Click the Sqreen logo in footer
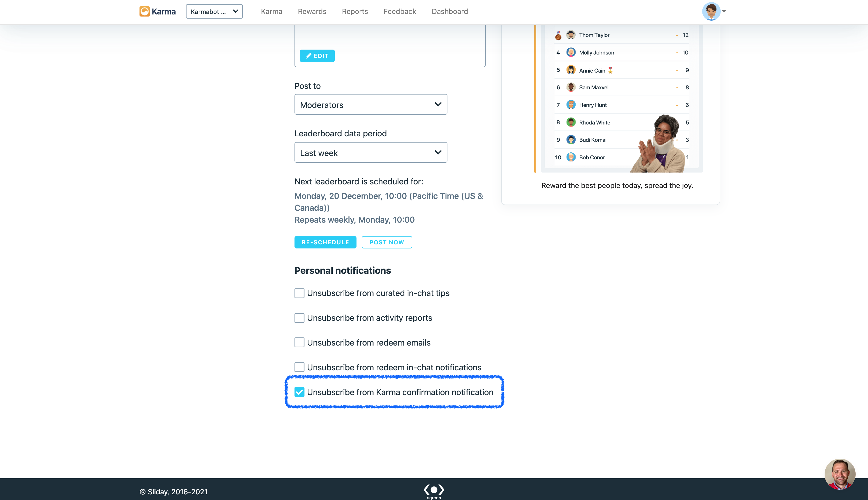 pyautogui.click(x=434, y=491)
